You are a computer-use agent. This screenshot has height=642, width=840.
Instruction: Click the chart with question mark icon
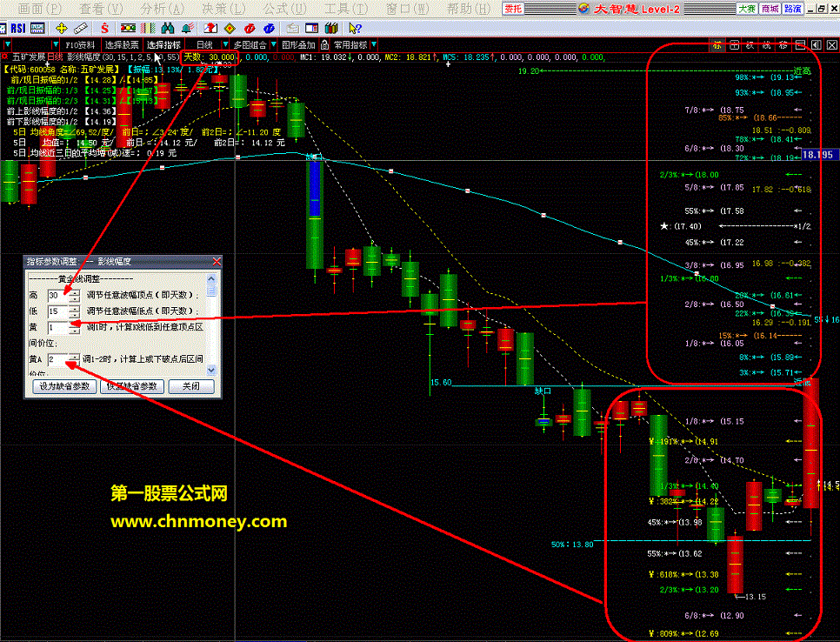pos(210,28)
